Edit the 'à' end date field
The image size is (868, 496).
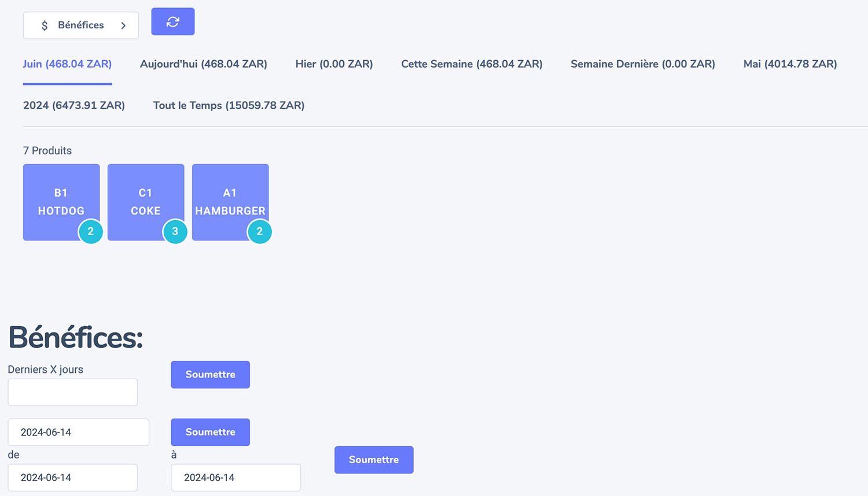click(x=236, y=478)
